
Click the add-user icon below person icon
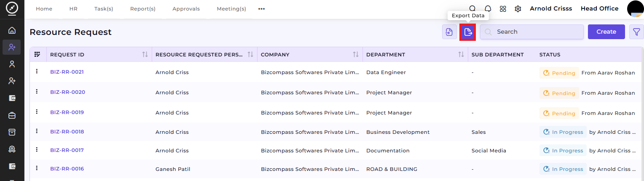[12, 81]
